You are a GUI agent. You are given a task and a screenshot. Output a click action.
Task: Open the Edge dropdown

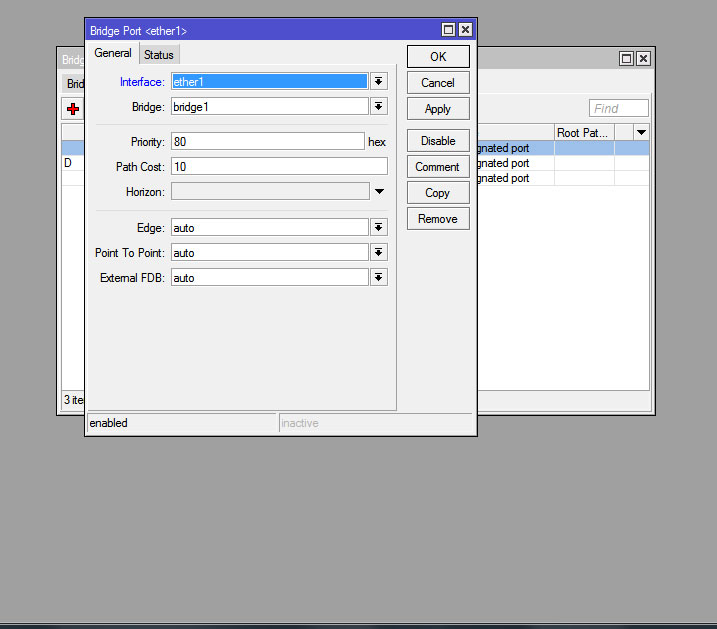[x=379, y=228]
